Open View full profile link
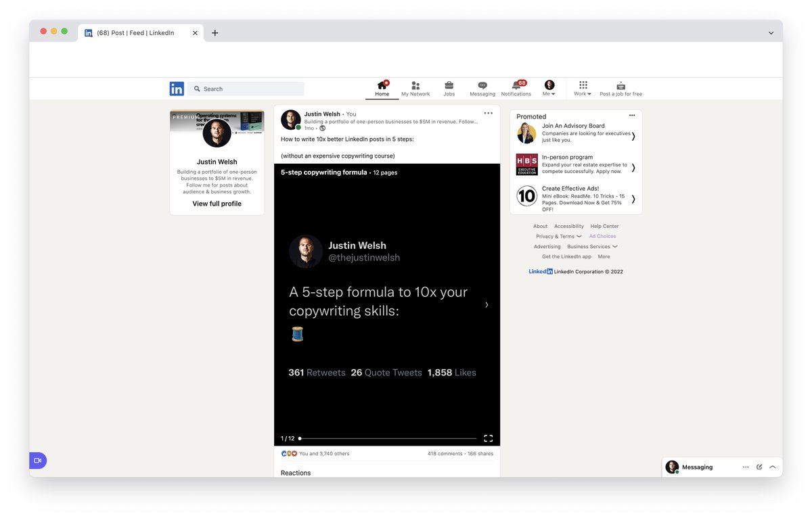The width and height of the screenshot is (812, 516). 217,204
